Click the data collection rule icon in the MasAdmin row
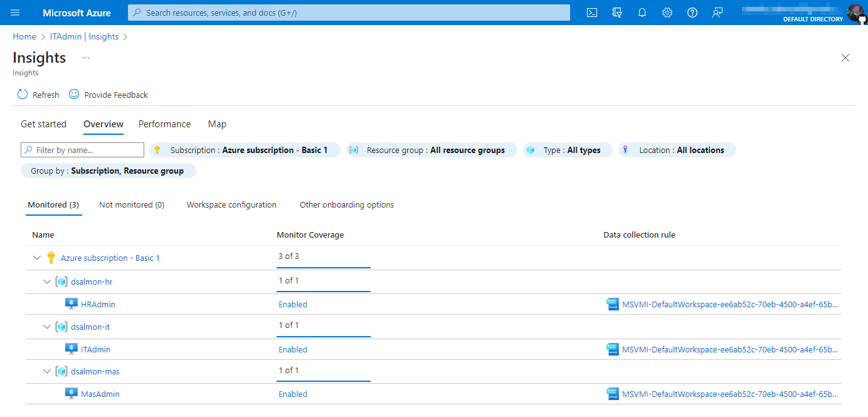The width and height of the screenshot is (868, 417). (x=613, y=394)
